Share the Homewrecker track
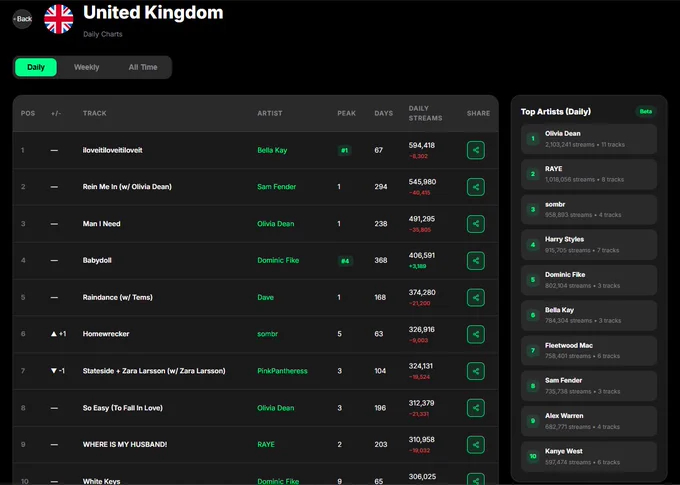 [476, 334]
